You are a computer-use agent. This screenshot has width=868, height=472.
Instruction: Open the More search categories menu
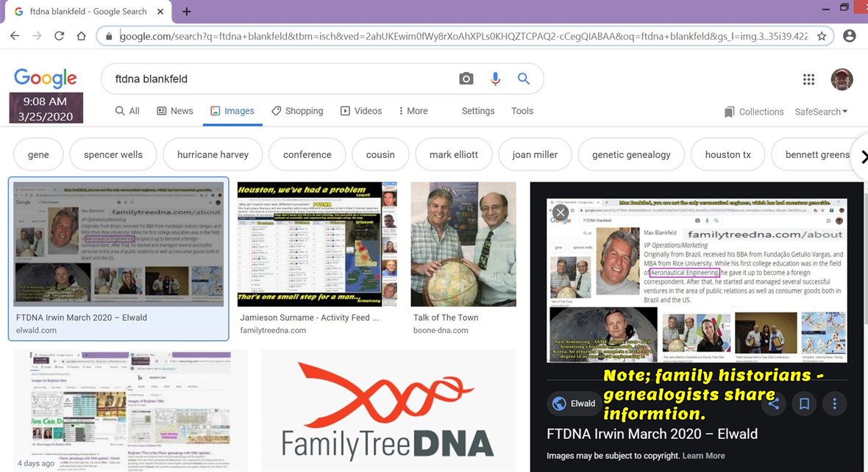[x=413, y=111]
